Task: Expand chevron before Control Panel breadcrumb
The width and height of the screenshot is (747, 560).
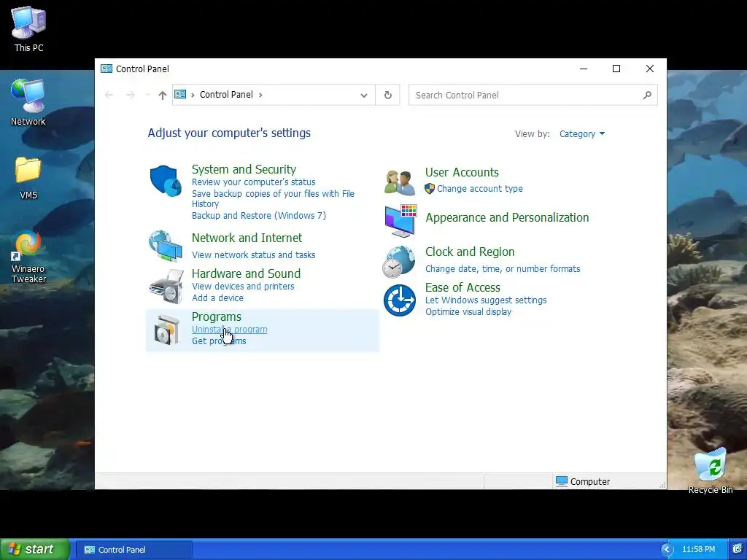Action: (193, 95)
